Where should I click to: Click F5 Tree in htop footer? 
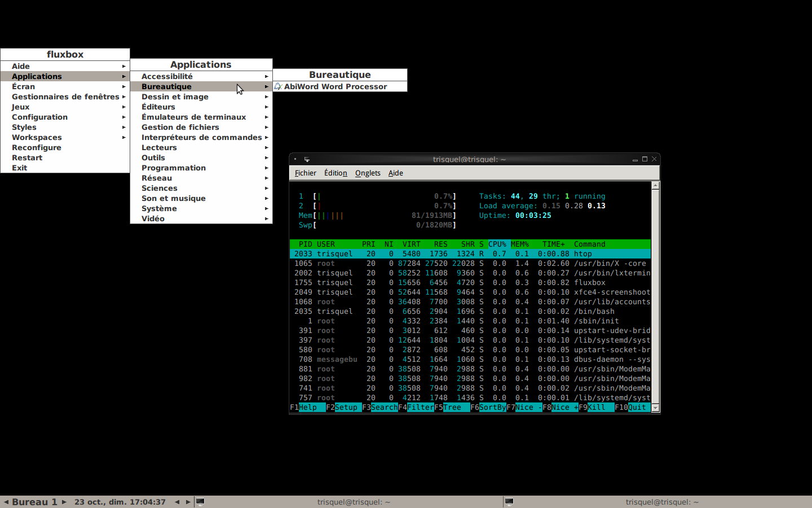(452, 408)
